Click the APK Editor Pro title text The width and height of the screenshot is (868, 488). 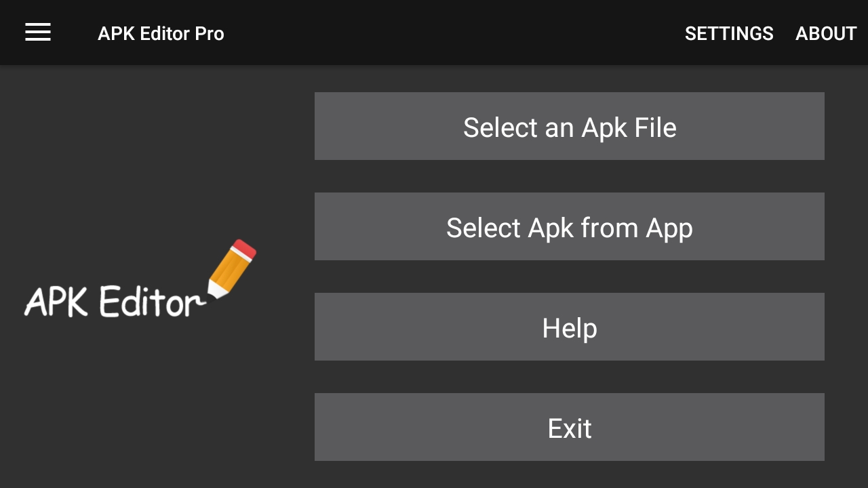click(x=161, y=33)
